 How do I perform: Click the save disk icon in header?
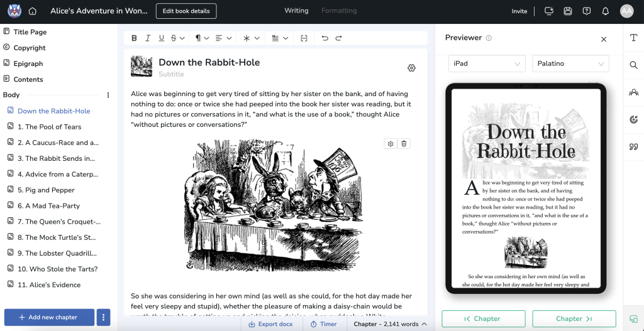pos(568,11)
